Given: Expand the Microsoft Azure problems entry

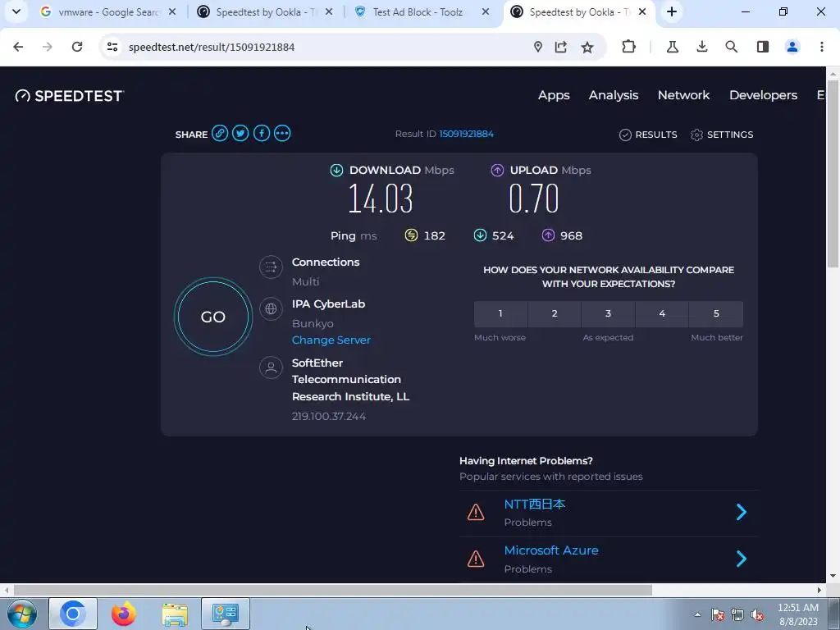Looking at the screenshot, I should [x=742, y=559].
